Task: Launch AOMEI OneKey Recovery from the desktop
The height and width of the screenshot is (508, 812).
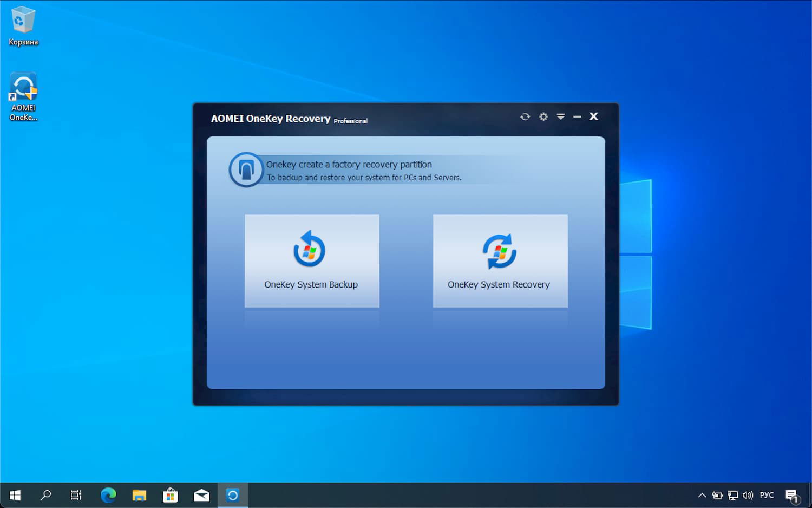Action: point(23,87)
